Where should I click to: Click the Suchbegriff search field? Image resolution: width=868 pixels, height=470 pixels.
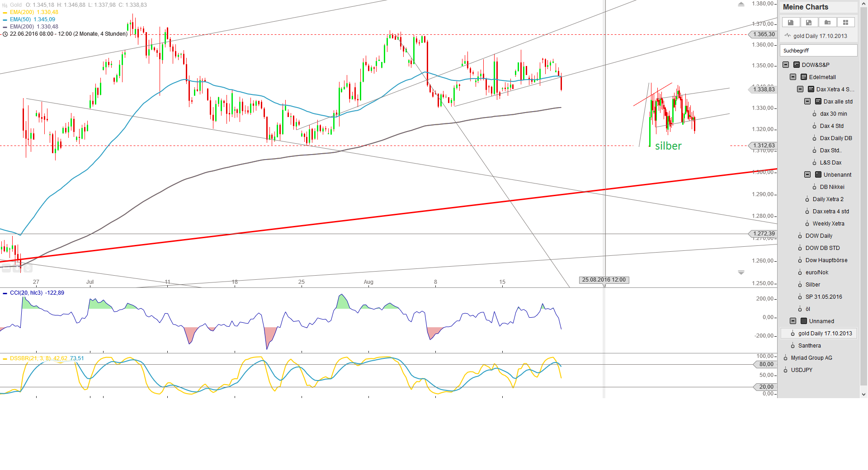tap(819, 51)
